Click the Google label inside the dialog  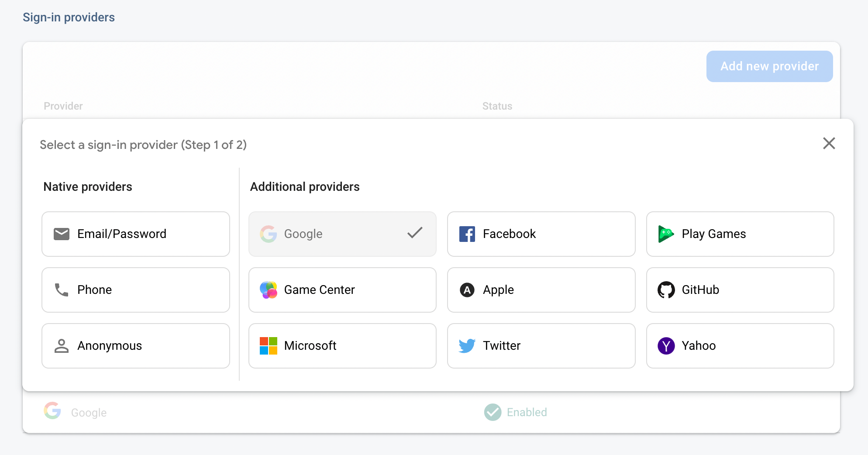(303, 234)
